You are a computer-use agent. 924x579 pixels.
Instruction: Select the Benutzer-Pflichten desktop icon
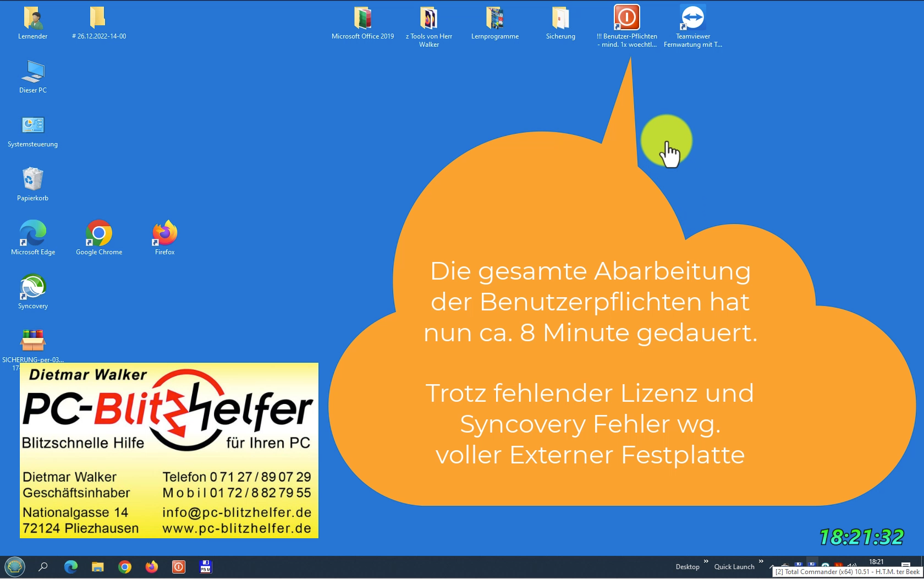[626, 18]
